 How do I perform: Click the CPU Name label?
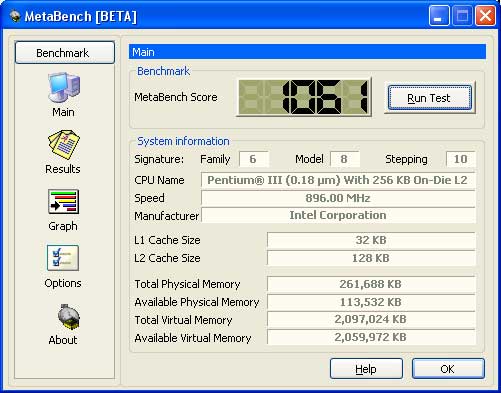159,180
